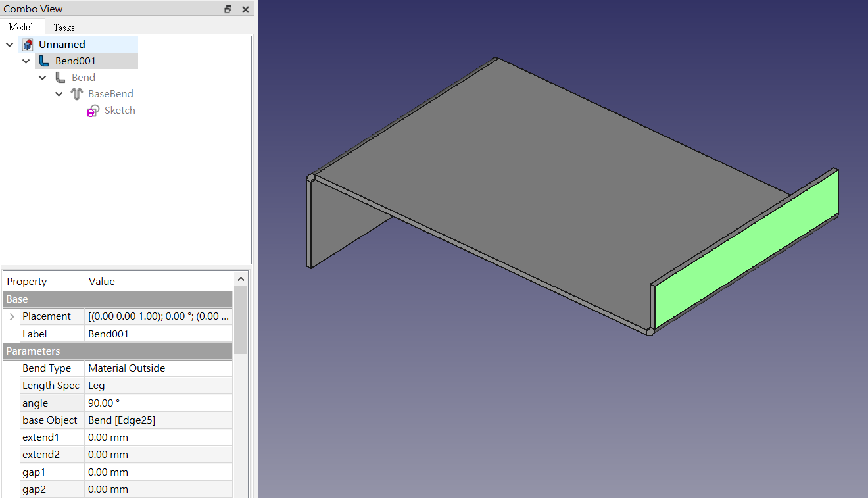
Task: Click the gray Bend icon in tree
Action: 60,78
